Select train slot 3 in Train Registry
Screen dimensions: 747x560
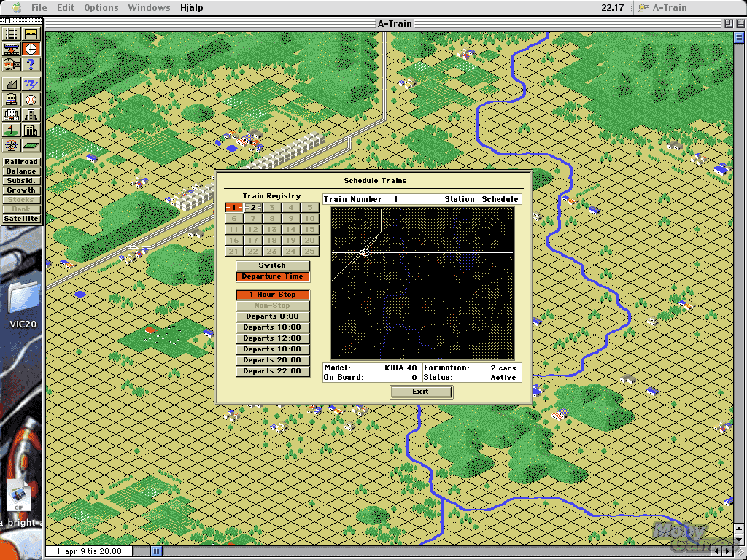[x=272, y=208]
